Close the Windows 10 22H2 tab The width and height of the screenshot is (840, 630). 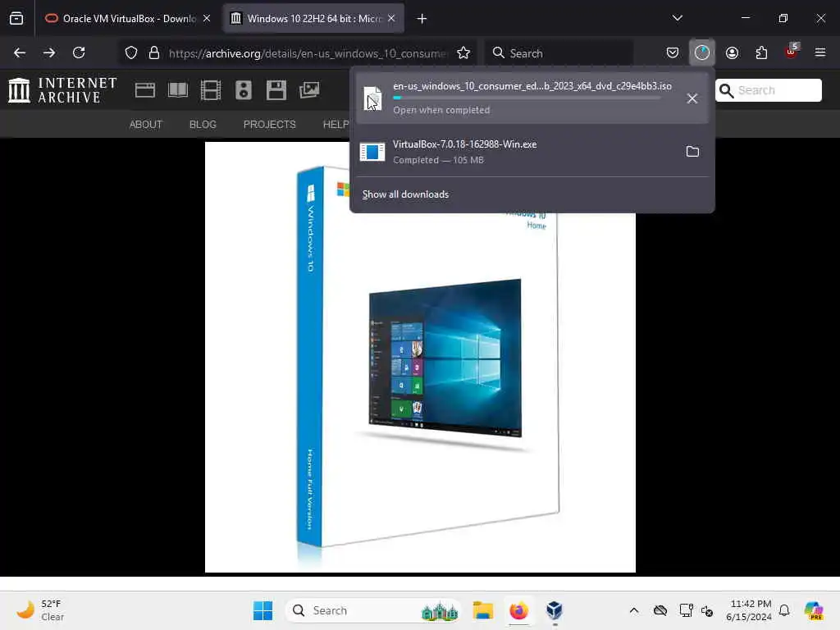click(391, 19)
